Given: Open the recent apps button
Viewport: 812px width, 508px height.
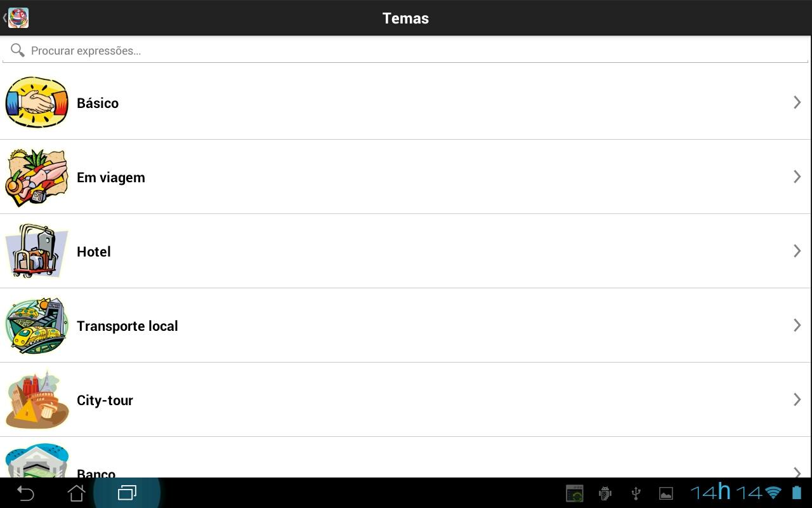Looking at the screenshot, I should [127, 493].
